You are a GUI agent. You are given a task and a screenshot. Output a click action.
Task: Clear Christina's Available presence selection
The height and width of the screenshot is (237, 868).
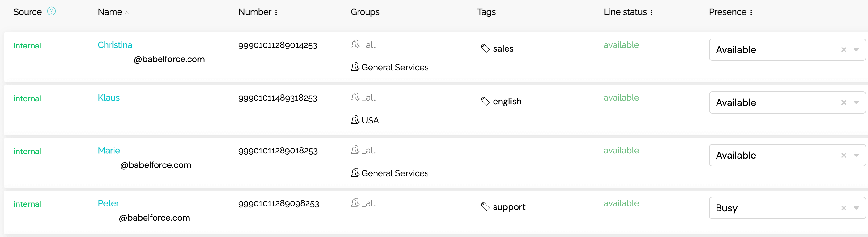tap(843, 50)
